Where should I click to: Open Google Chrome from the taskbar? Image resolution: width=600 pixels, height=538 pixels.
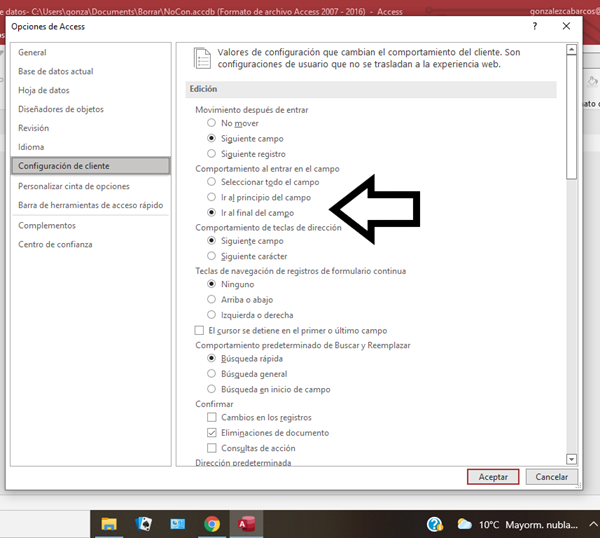point(212,524)
